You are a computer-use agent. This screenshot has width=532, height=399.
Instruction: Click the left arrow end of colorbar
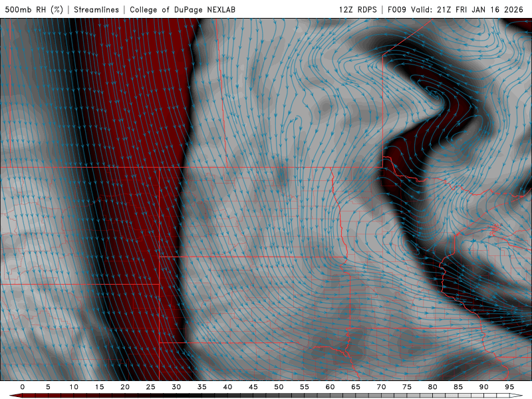[x=15, y=396]
